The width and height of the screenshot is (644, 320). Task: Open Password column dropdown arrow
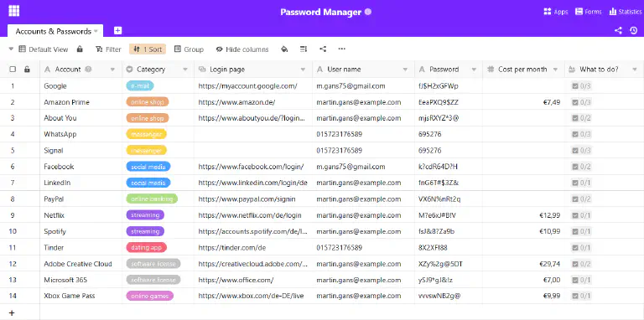click(x=474, y=70)
